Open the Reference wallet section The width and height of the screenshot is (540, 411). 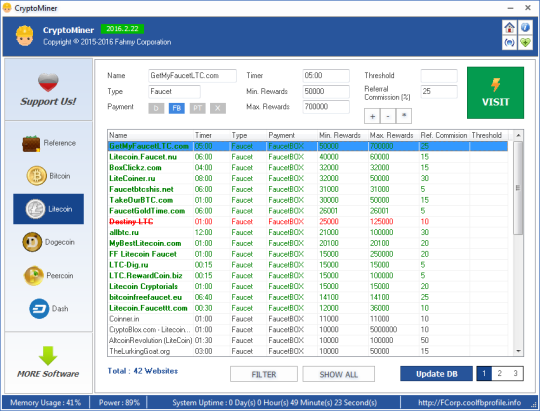point(49,143)
